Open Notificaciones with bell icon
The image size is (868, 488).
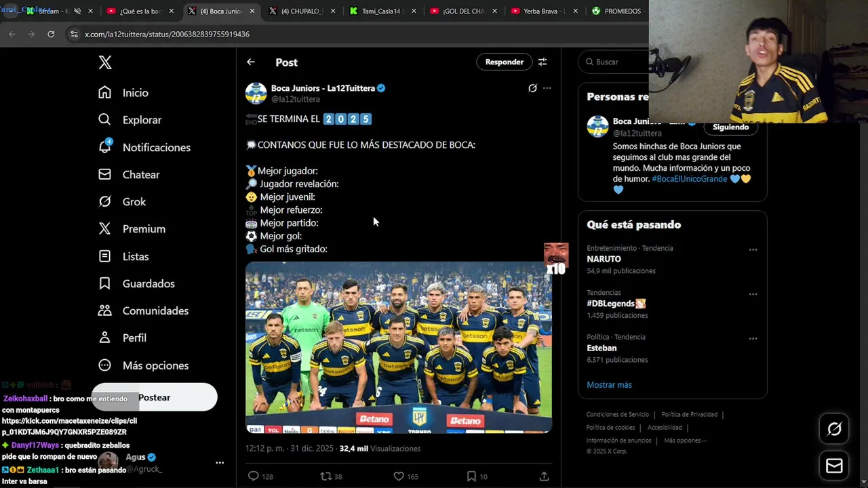(144, 147)
